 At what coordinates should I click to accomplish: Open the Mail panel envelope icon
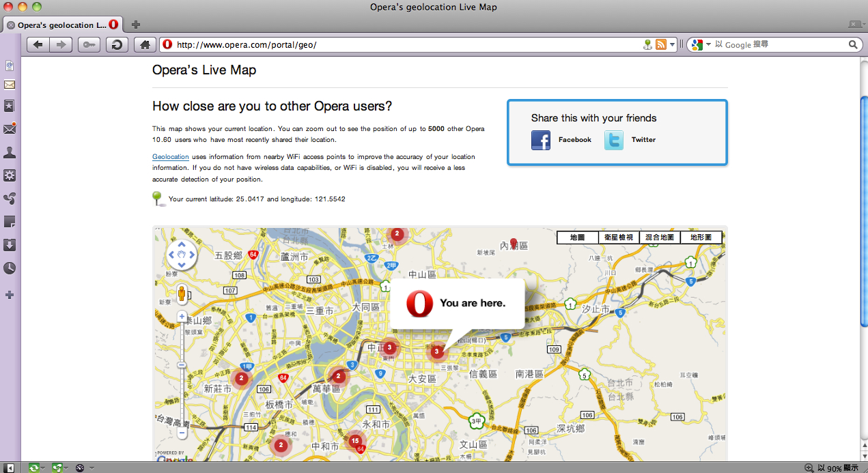pyautogui.click(x=10, y=85)
